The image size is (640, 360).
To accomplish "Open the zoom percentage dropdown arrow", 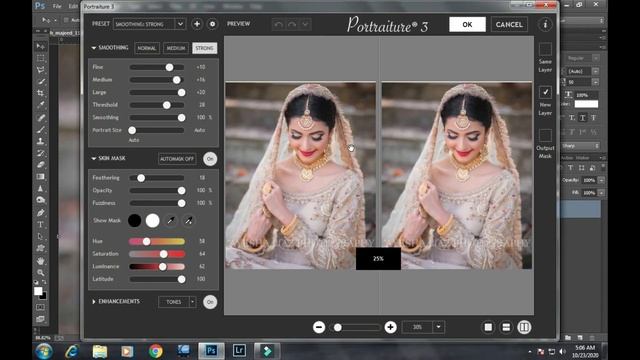I will click(439, 327).
